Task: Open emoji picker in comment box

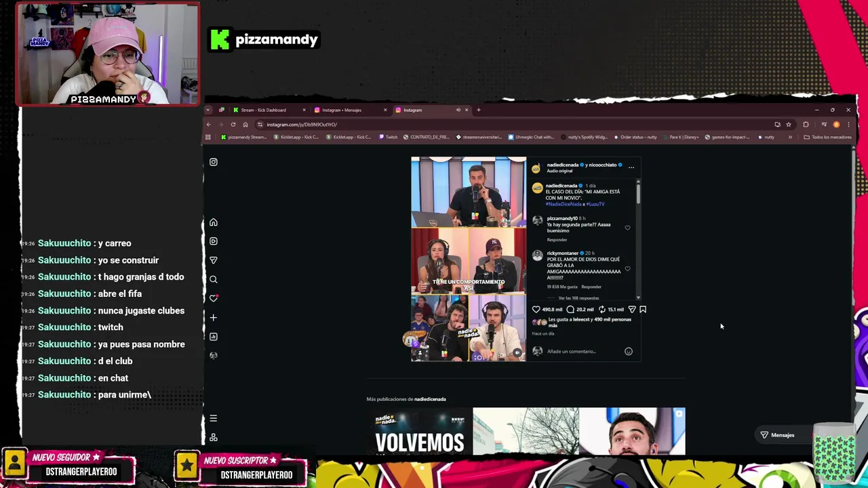Action: (x=629, y=351)
